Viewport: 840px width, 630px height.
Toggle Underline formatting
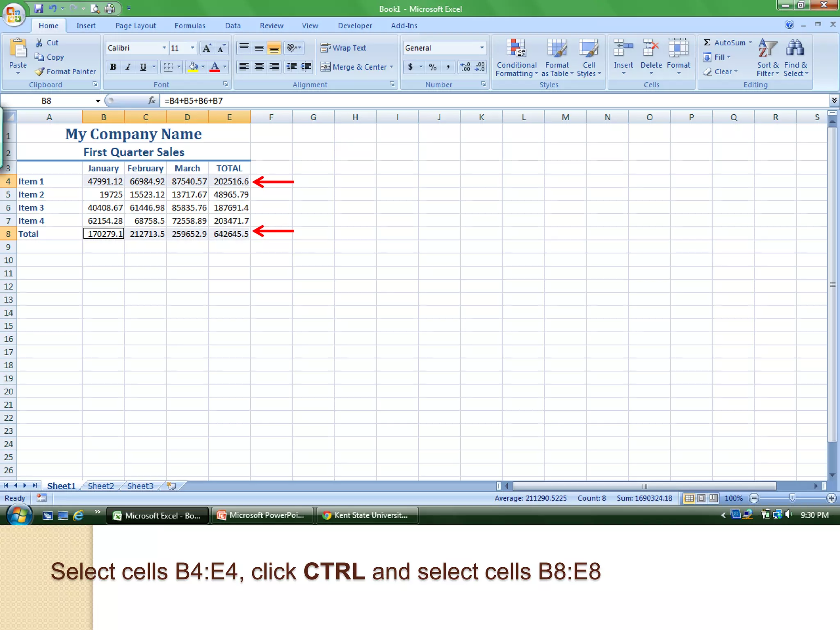tap(143, 67)
